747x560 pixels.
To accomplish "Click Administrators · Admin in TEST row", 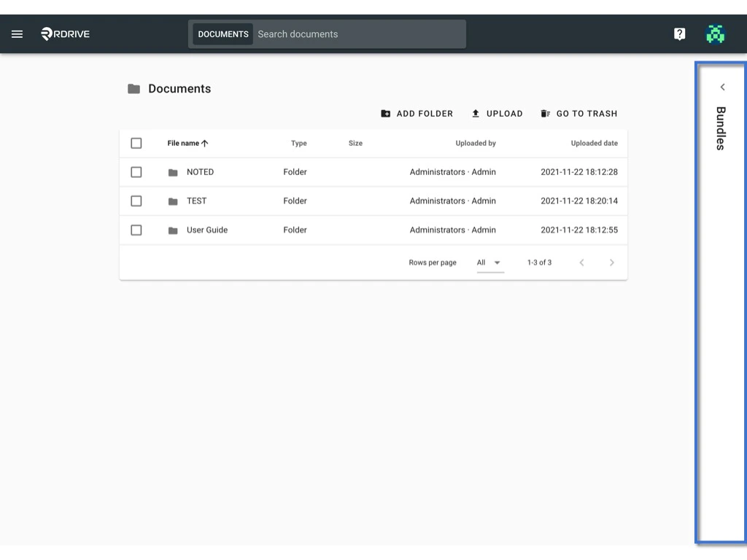I will [x=452, y=201].
